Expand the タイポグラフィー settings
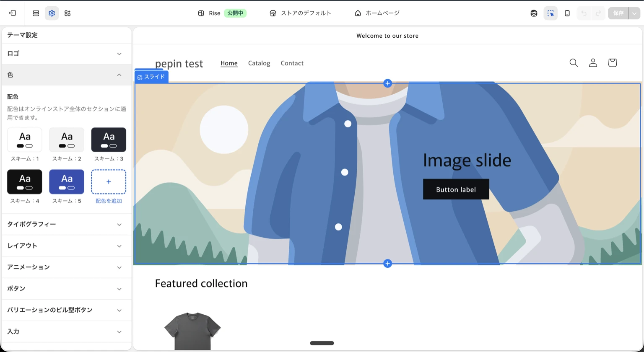Image resolution: width=644 pixels, height=352 pixels. pos(66,225)
